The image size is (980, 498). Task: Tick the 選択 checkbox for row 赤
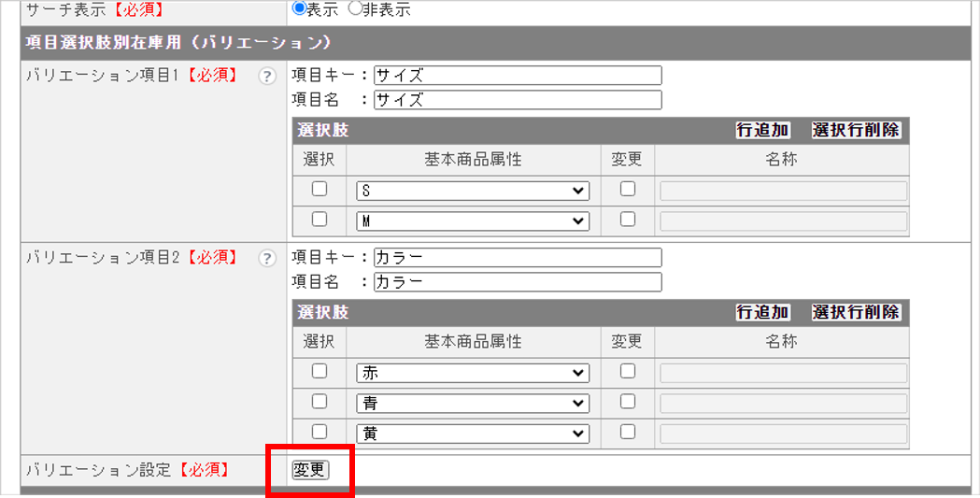click(320, 371)
